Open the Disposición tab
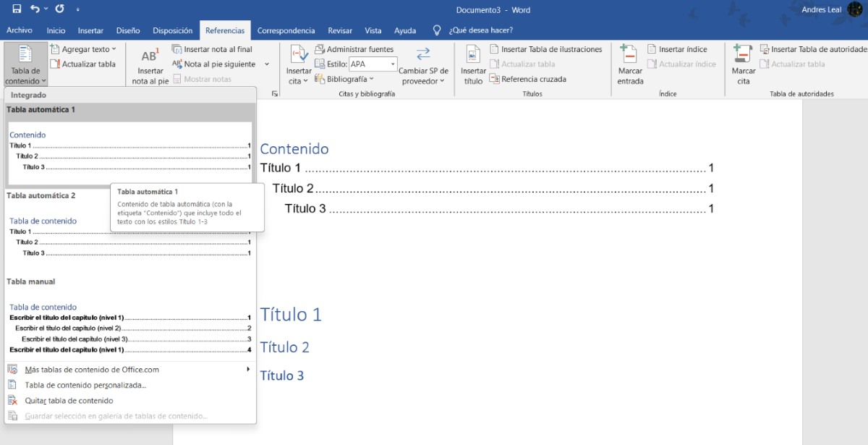The image size is (868, 445). pos(173,30)
